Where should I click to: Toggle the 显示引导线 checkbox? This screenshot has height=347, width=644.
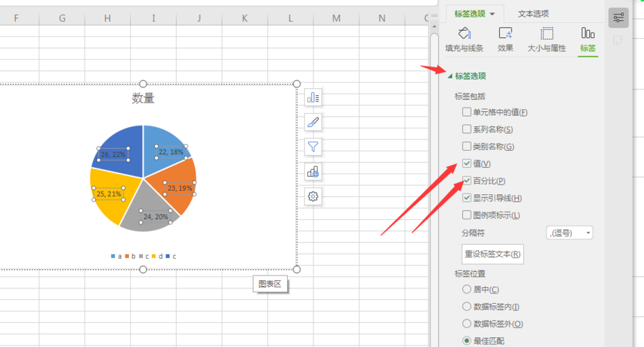coord(467,198)
